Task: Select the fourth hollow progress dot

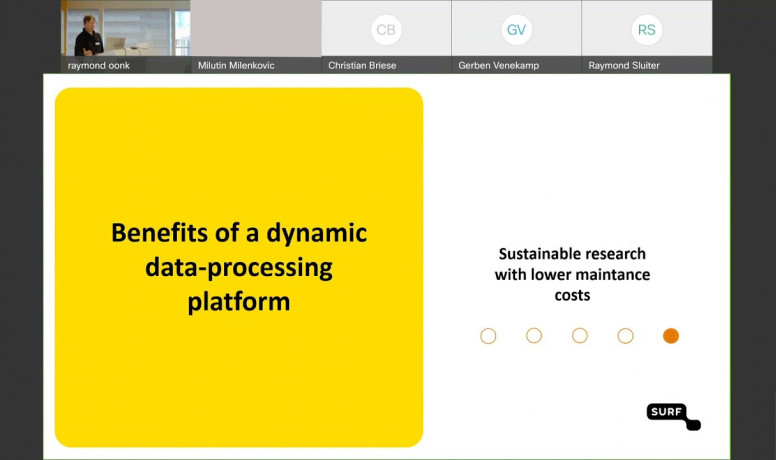Action: [x=626, y=336]
